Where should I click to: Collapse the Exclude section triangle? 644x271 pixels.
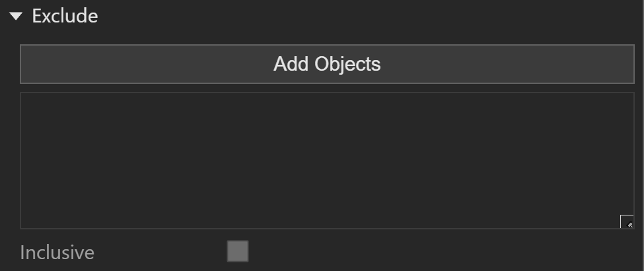16,17
